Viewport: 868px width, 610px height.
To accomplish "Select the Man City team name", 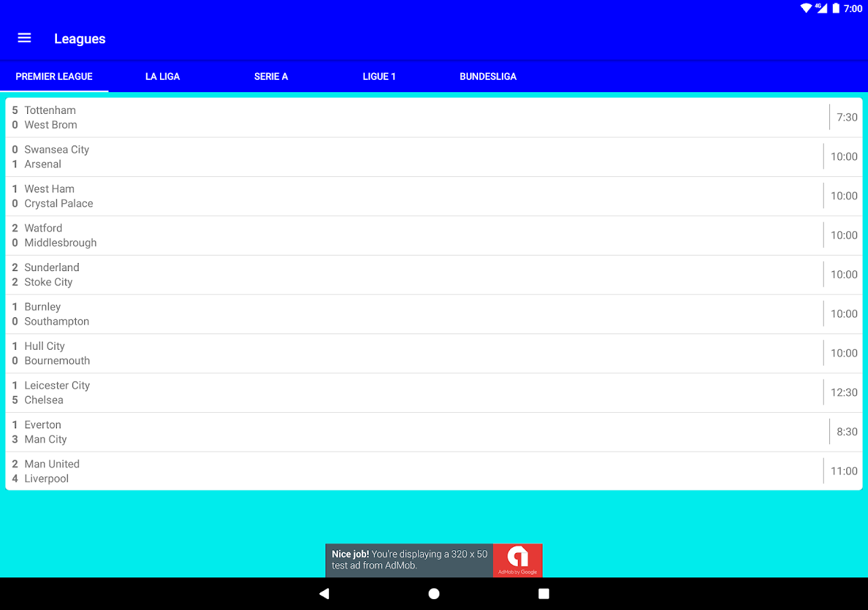I will 45,440.
